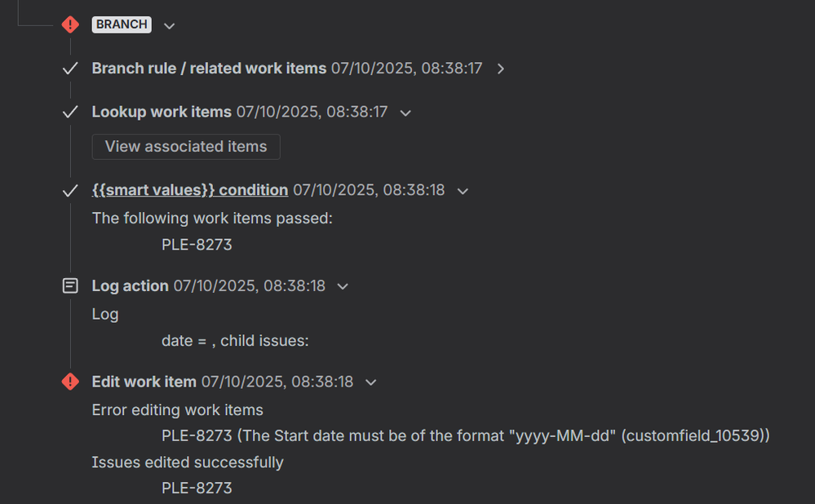Click the red error icon beside Edit work item
This screenshot has height=504, width=815.
tap(70, 382)
